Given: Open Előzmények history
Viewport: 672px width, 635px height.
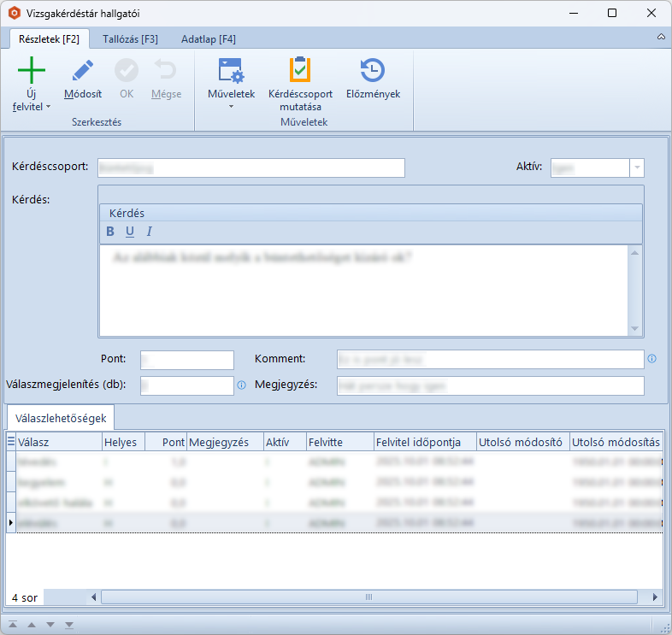Looking at the screenshot, I should point(373,71).
